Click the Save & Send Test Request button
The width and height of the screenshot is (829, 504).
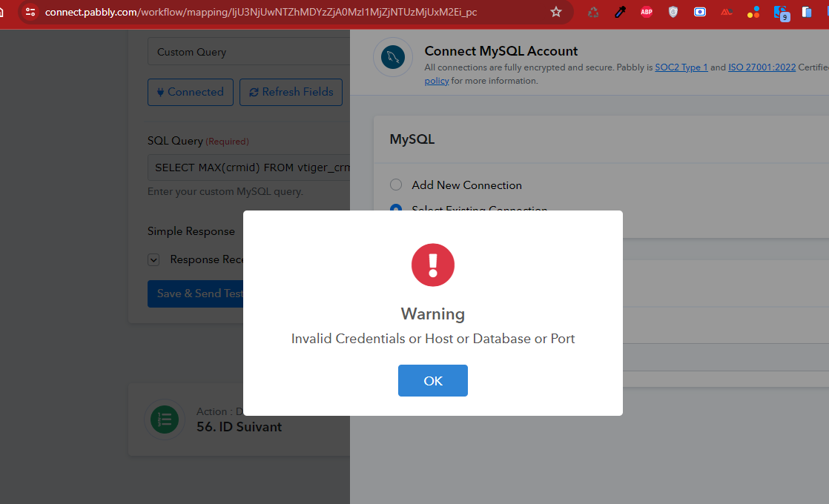pos(196,294)
